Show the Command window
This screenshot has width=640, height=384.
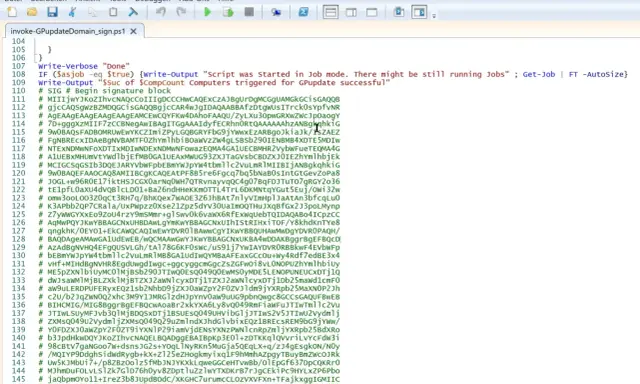399,12
